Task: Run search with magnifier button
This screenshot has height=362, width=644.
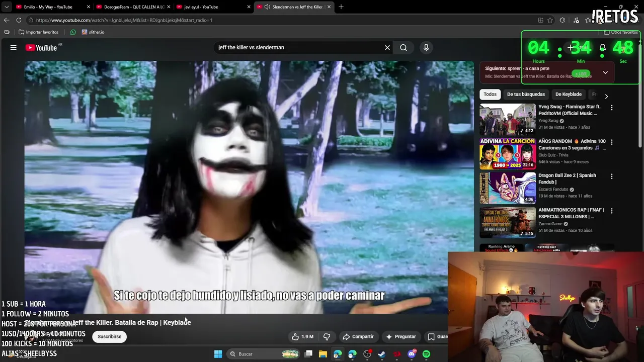Action: (x=404, y=48)
